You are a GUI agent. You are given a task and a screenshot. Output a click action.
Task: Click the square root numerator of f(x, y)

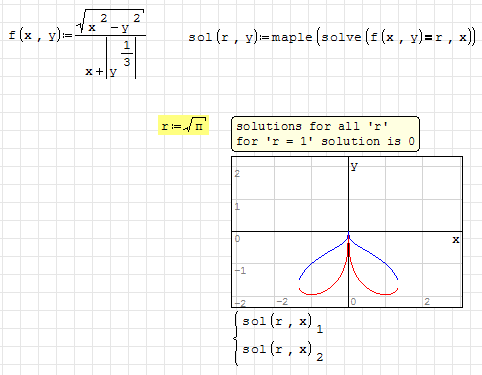[x=110, y=21]
